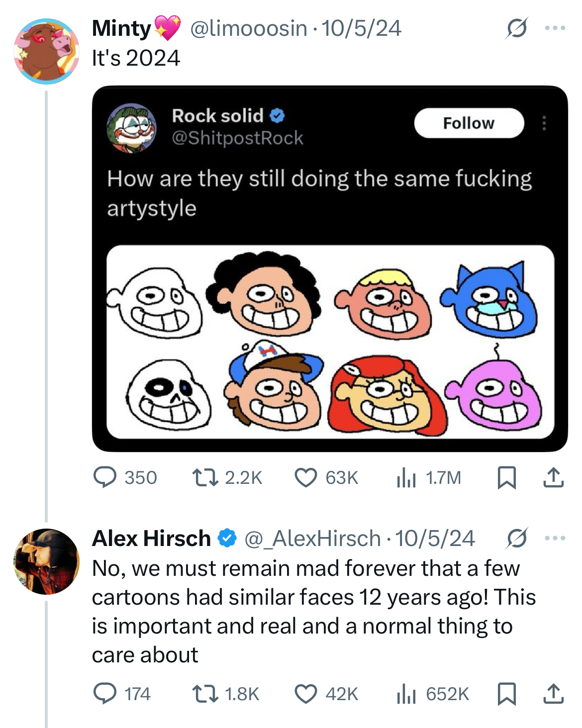This screenshot has height=728, width=582.
Task: Reply to Minty's post
Action: [x=105, y=477]
